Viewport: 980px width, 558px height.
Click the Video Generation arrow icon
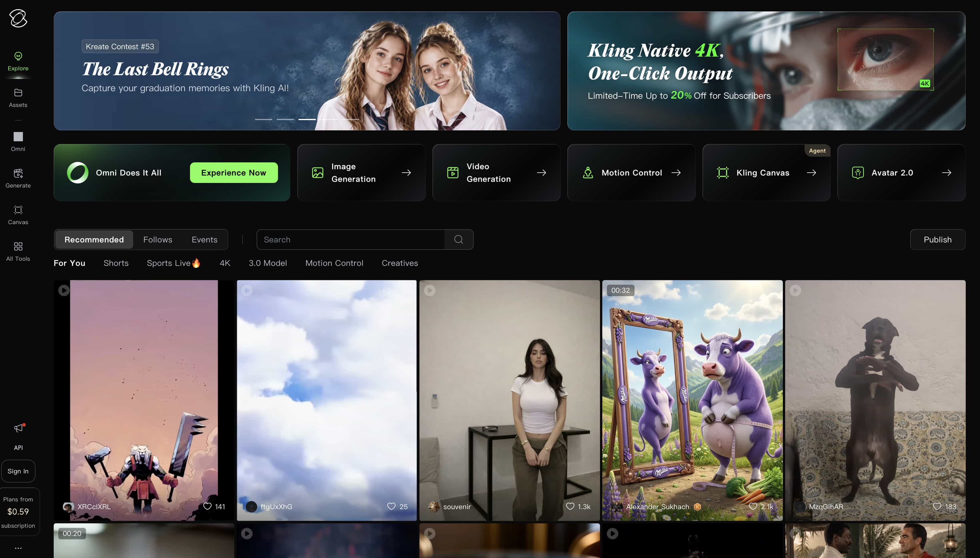point(541,173)
